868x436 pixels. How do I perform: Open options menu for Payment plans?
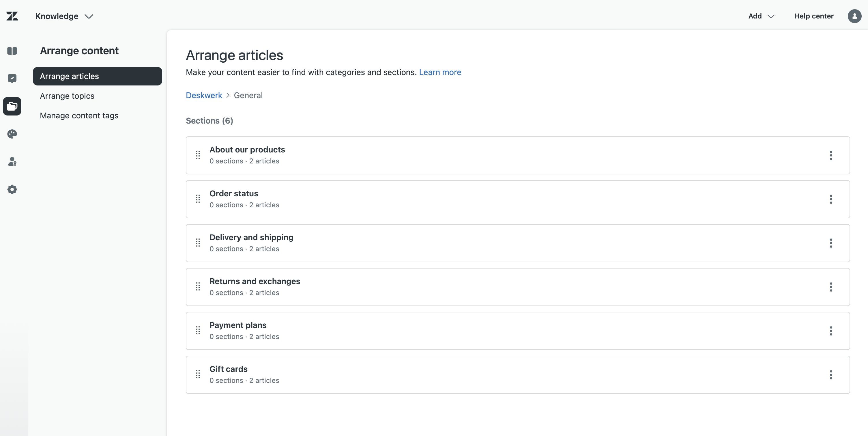830,330
